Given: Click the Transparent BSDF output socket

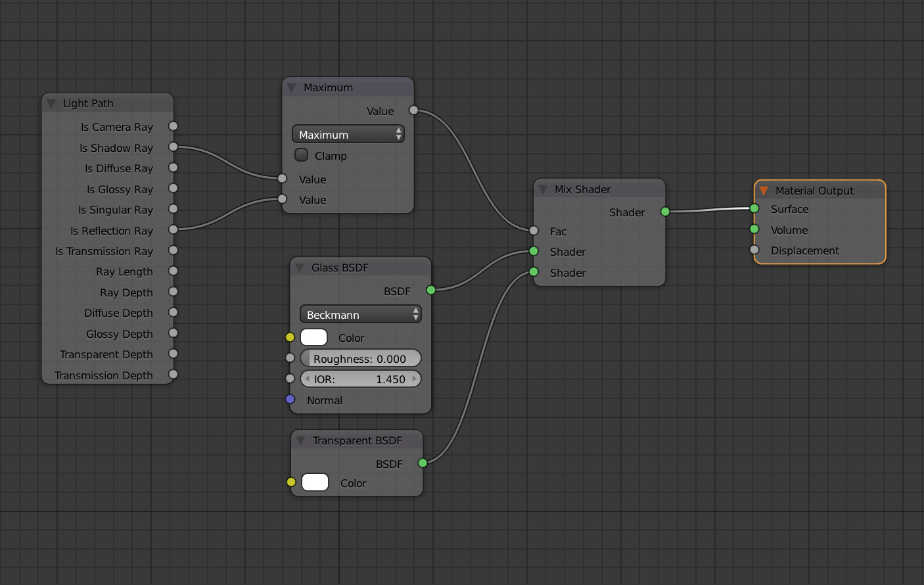Looking at the screenshot, I should point(423,463).
